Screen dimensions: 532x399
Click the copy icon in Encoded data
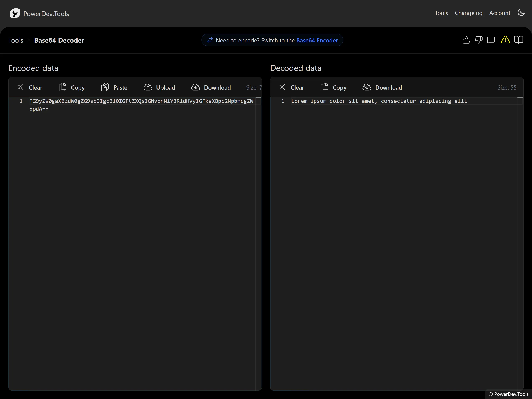click(x=63, y=87)
